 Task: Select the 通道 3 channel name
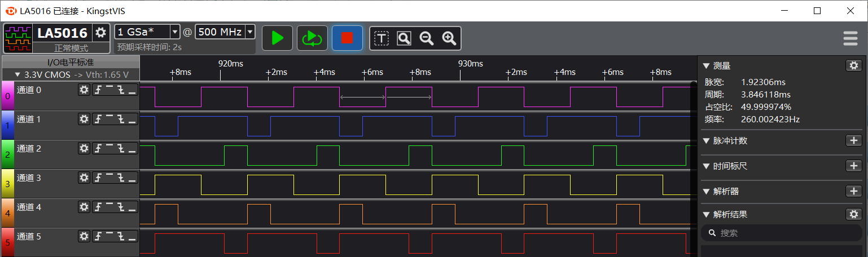point(29,178)
